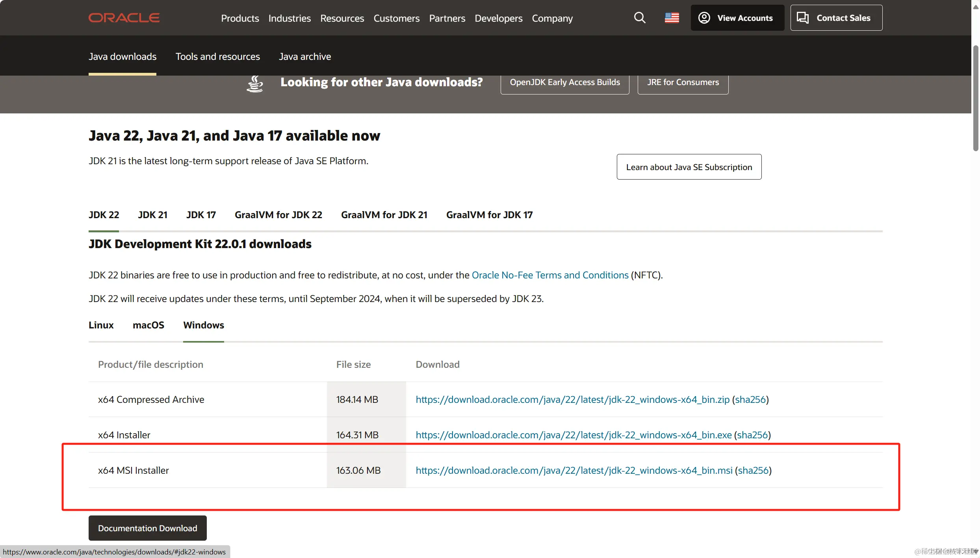The height and width of the screenshot is (558, 980).
Task: Click Learn about Java SE Subscription
Action: pos(689,167)
